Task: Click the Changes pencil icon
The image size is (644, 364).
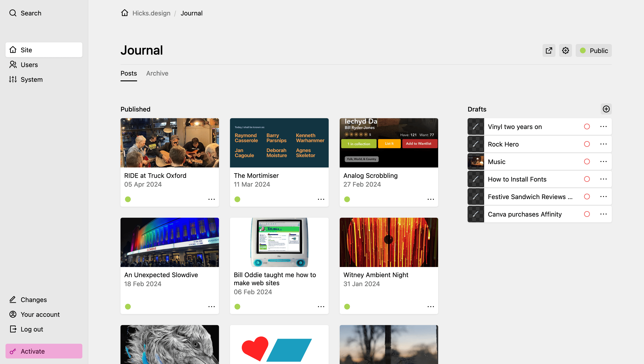Action: click(x=13, y=299)
